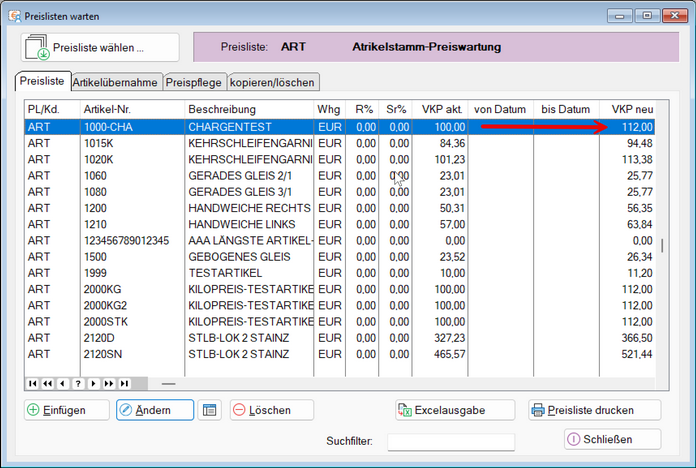Click Einfügen to add entry
The width and height of the screenshot is (696, 468).
click(66, 410)
